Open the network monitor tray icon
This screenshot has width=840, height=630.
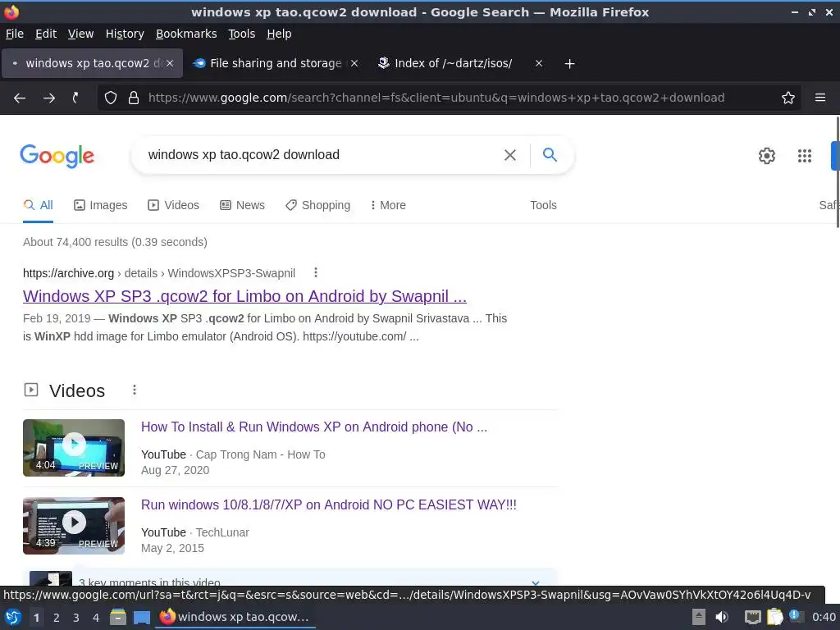tap(753, 617)
